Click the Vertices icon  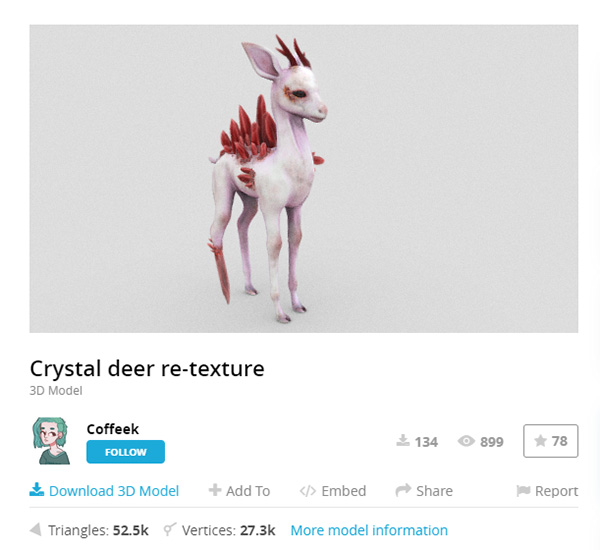(x=170, y=529)
